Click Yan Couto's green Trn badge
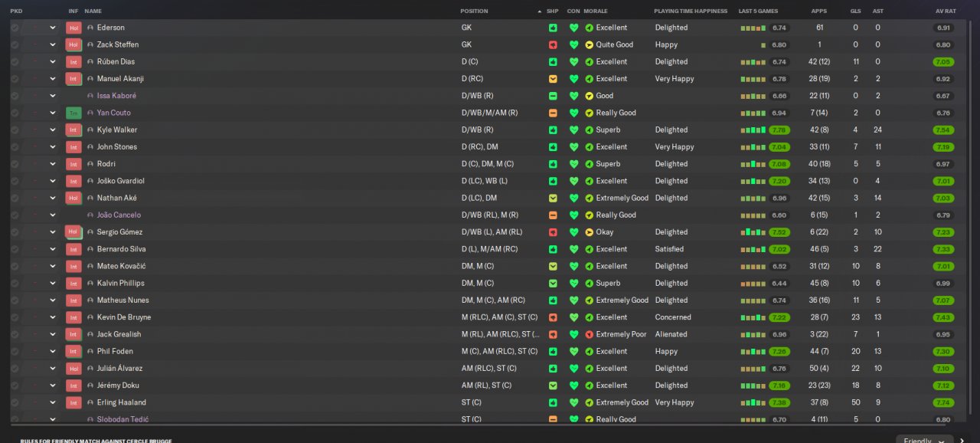This screenshot has width=980, height=443. (x=73, y=113)
